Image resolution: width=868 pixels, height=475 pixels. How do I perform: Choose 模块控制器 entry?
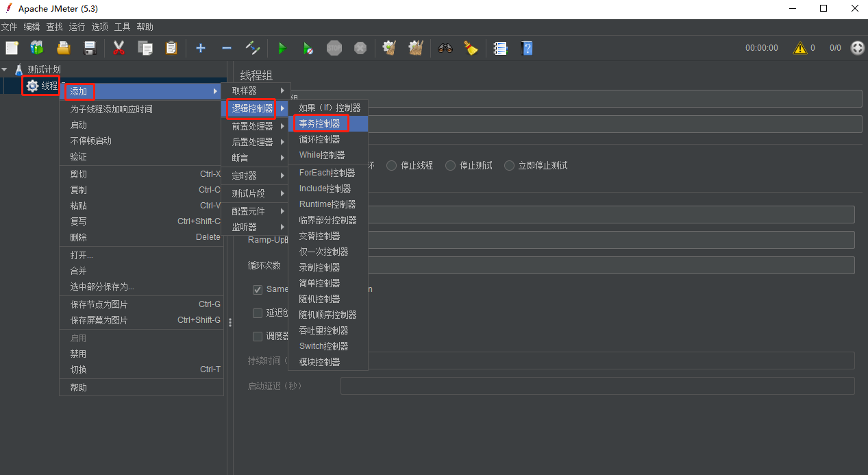(328, 362)
